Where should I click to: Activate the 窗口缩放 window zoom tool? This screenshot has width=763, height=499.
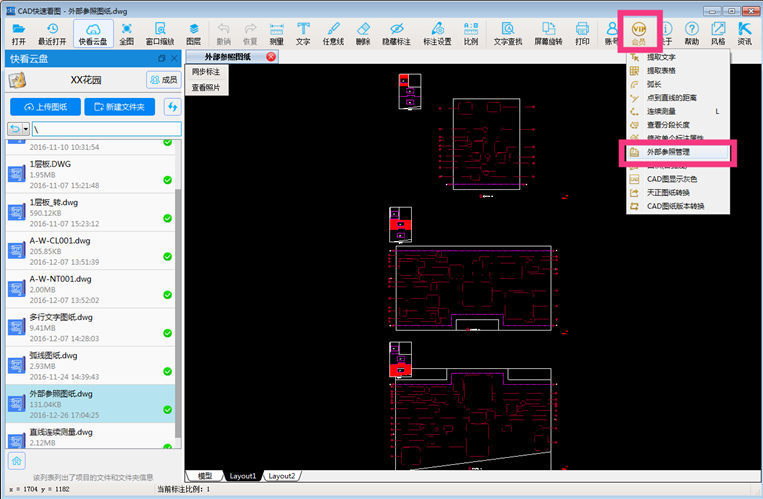click(x=160, y=34)
